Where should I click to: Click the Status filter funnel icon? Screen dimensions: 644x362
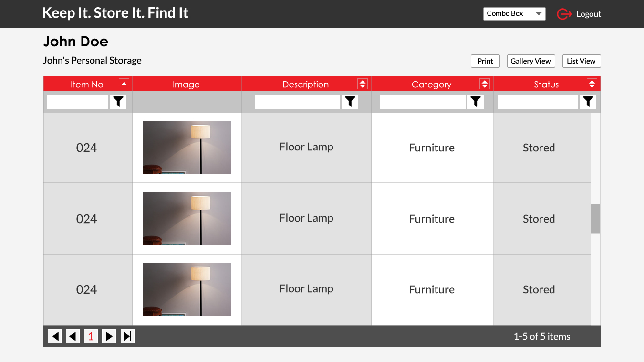(x=588, y=101)
